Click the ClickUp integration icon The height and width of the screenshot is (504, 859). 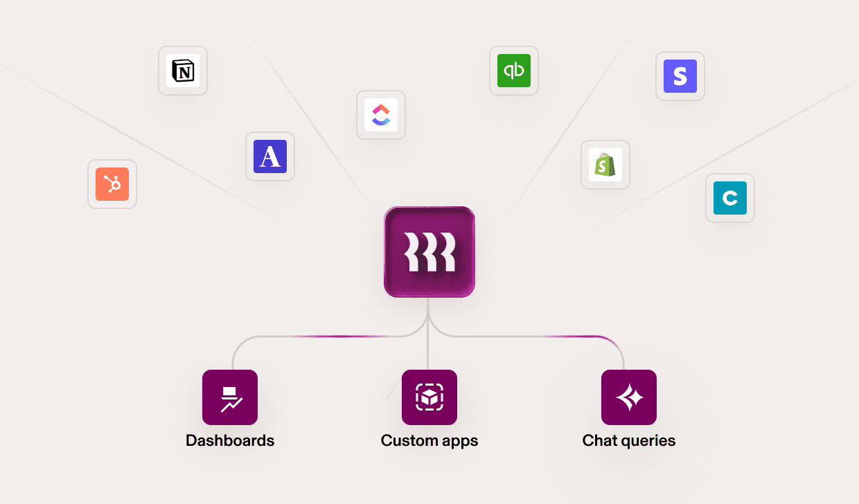[x=381, y=115]
